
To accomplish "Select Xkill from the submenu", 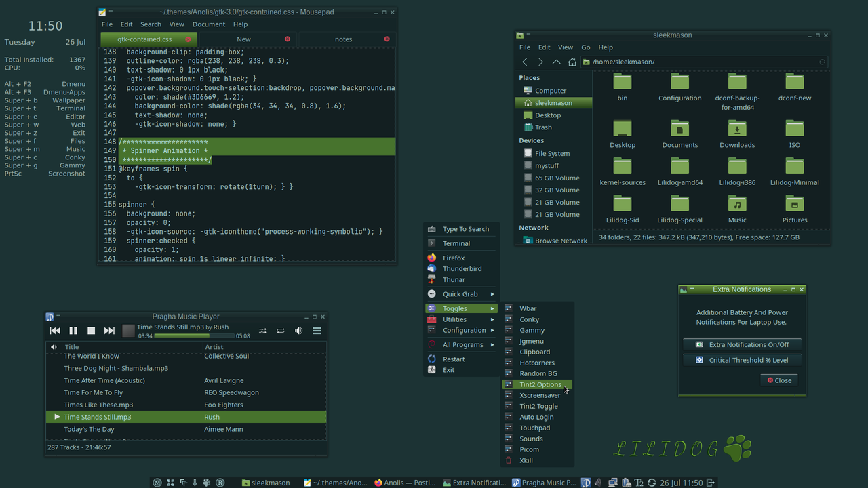I will pyautogui.click(x=538, y=460).
